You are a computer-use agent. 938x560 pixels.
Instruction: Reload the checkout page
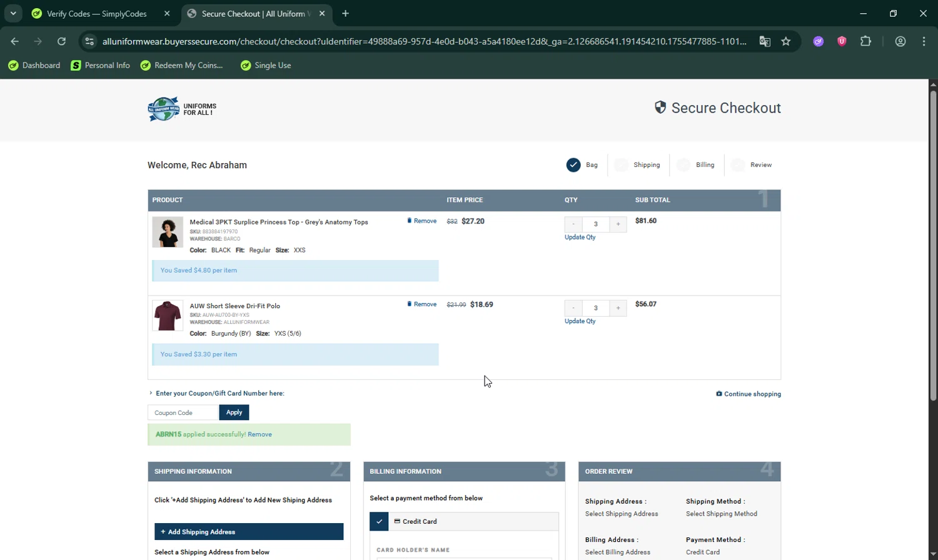tap(61, 41)
